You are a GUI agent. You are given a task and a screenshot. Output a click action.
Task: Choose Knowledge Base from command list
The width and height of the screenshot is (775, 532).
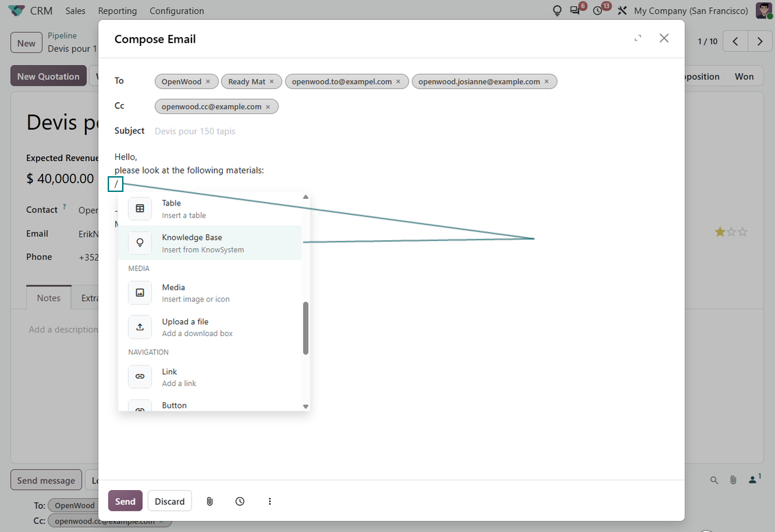tap(210, 243)
